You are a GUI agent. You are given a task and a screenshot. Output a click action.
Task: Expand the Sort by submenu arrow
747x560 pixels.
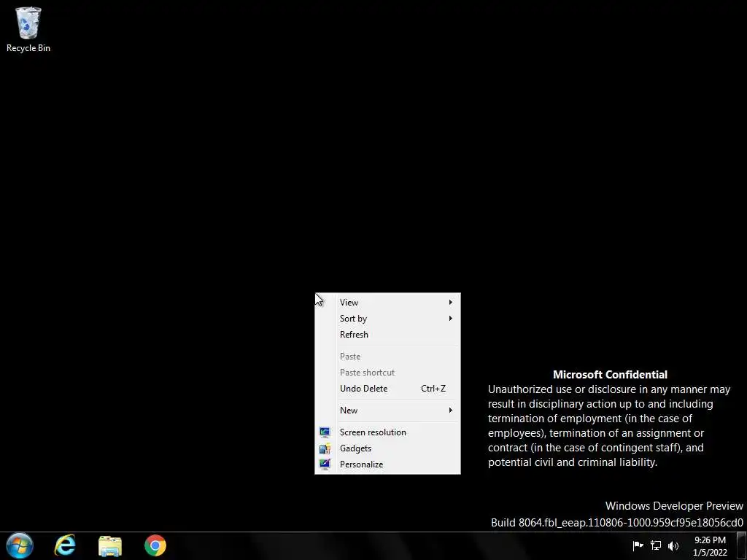click(x=450, y=319)
